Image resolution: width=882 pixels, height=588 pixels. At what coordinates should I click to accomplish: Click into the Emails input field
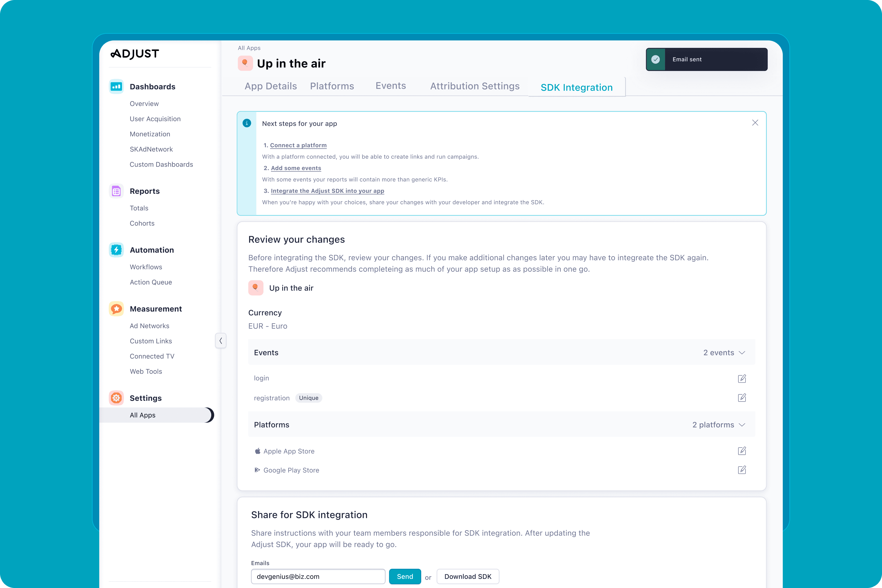(x=318, y=576)
